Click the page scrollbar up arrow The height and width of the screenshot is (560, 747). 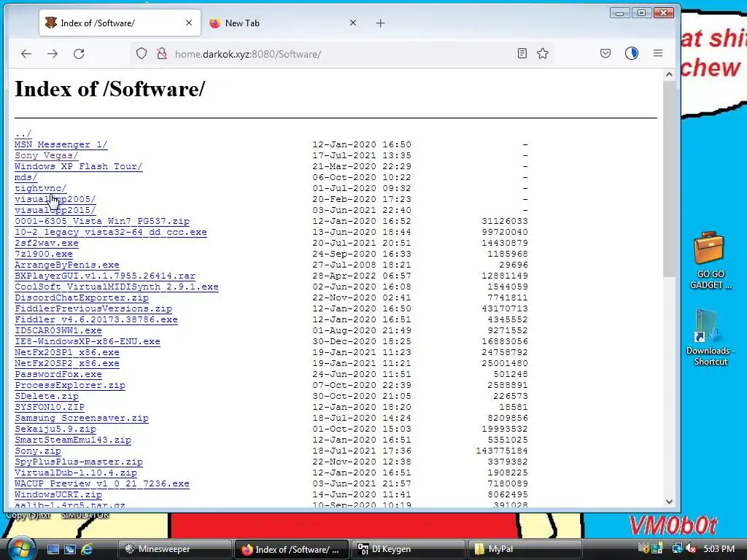(x=669, y=74)
